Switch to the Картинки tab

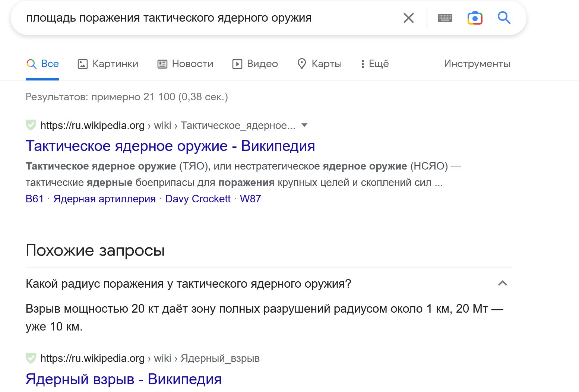tap(108, 64)
